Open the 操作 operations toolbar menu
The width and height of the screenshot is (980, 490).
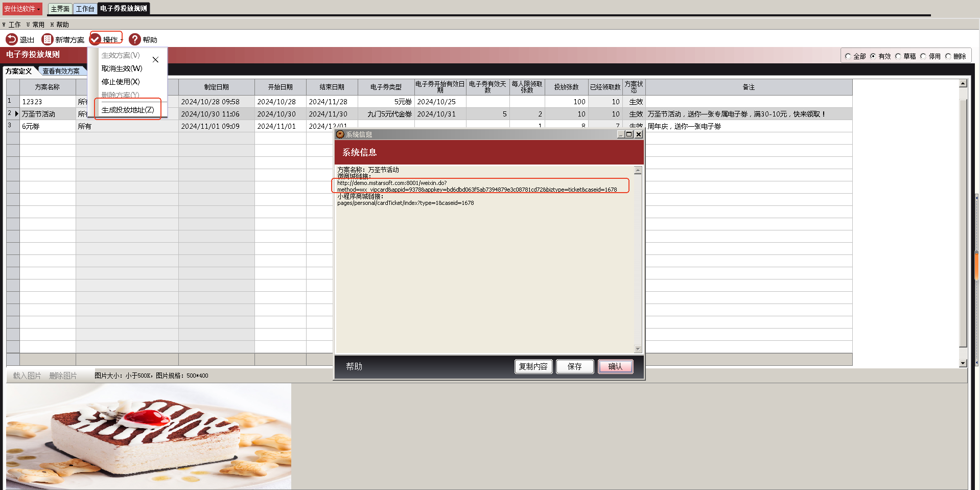[106, 39]
